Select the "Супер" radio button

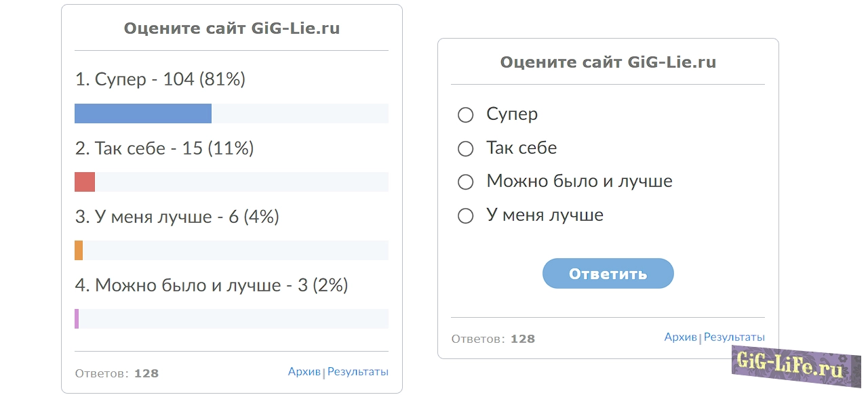(x=465, y=115)
